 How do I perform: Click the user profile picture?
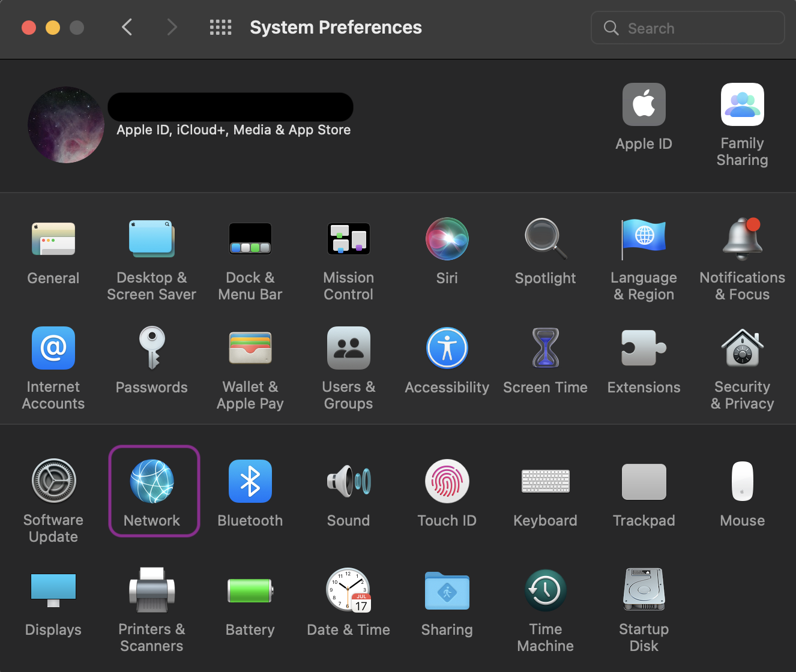(65, 124)
